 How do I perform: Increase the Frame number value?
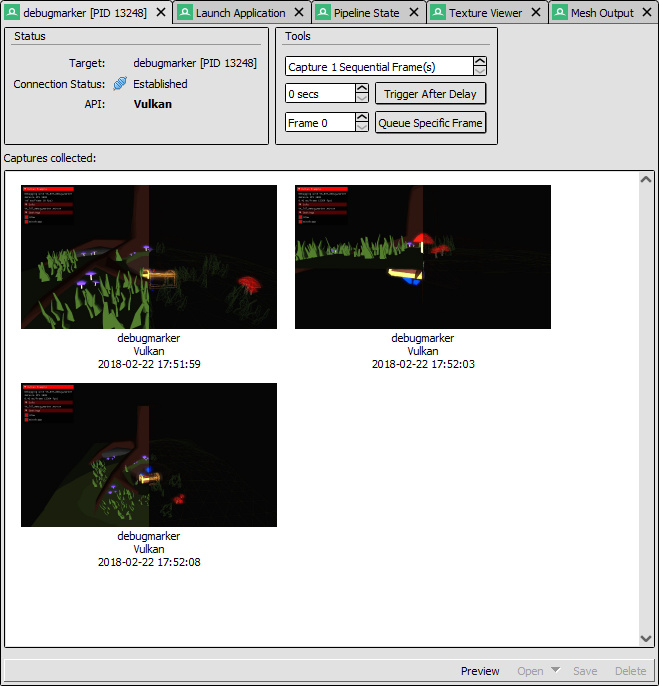pos(362,117)
